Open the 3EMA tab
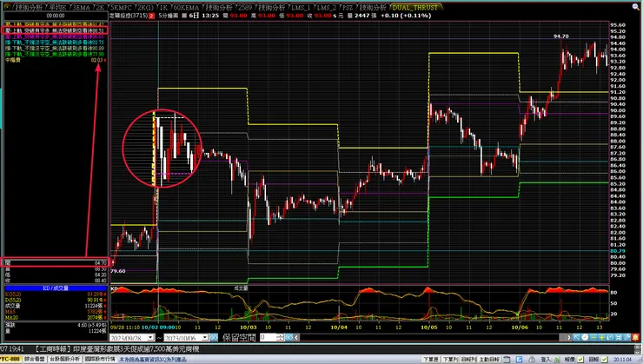This screenshot has height=364, width=643. click(x=82, y=7)
